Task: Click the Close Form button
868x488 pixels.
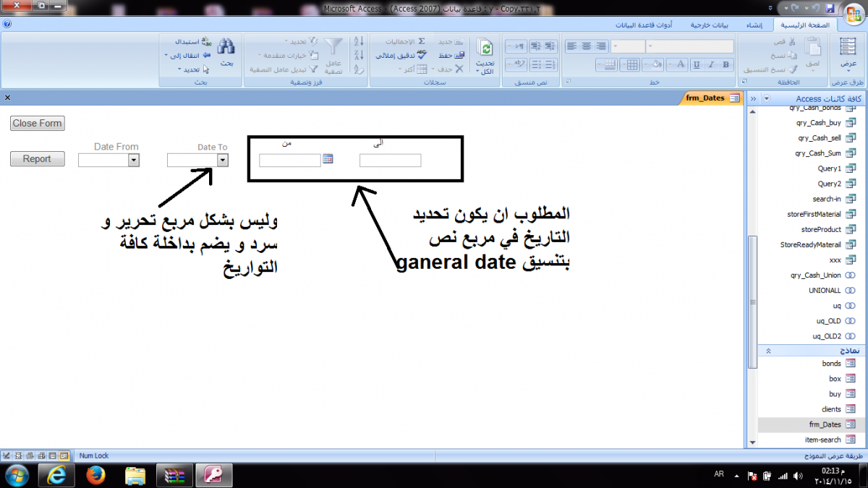Action: pos(38,124)
